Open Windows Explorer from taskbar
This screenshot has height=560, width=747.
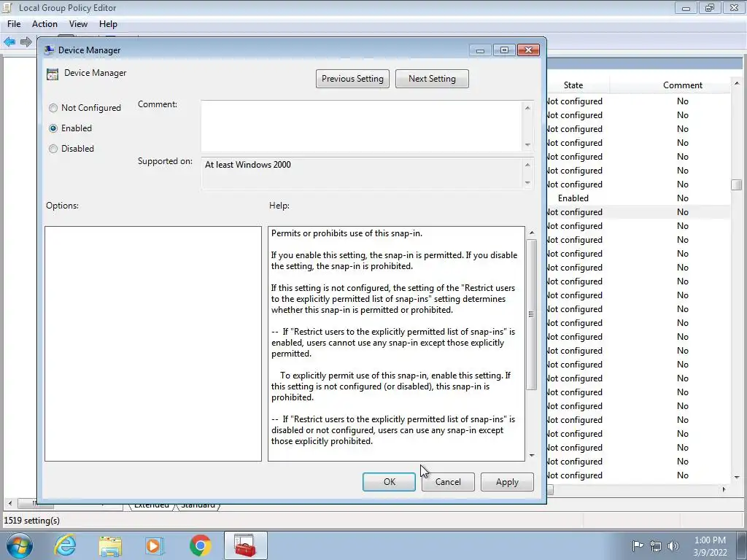[x=110, y=545]
